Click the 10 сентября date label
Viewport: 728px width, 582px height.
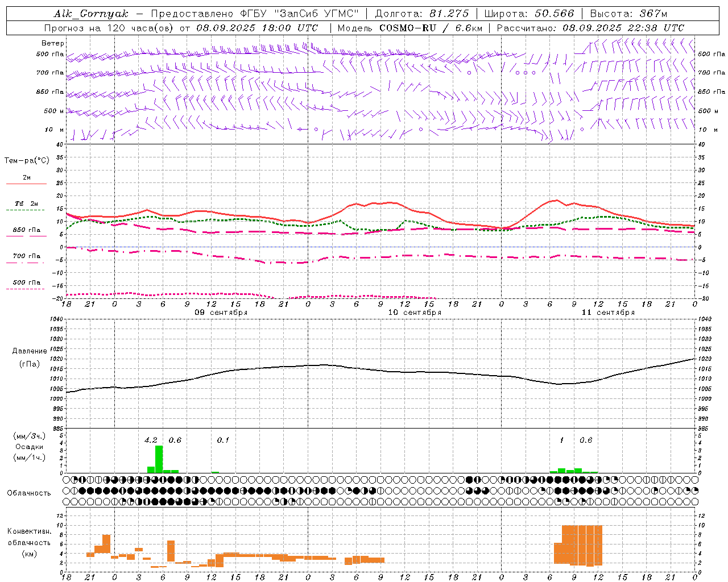(x=415, y=313)
